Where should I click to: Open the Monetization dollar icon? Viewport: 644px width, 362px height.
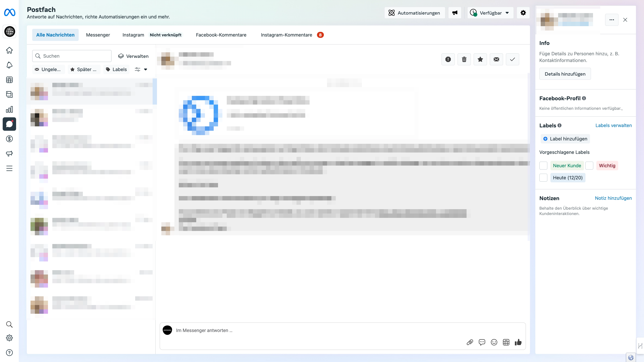pos(9,139)
